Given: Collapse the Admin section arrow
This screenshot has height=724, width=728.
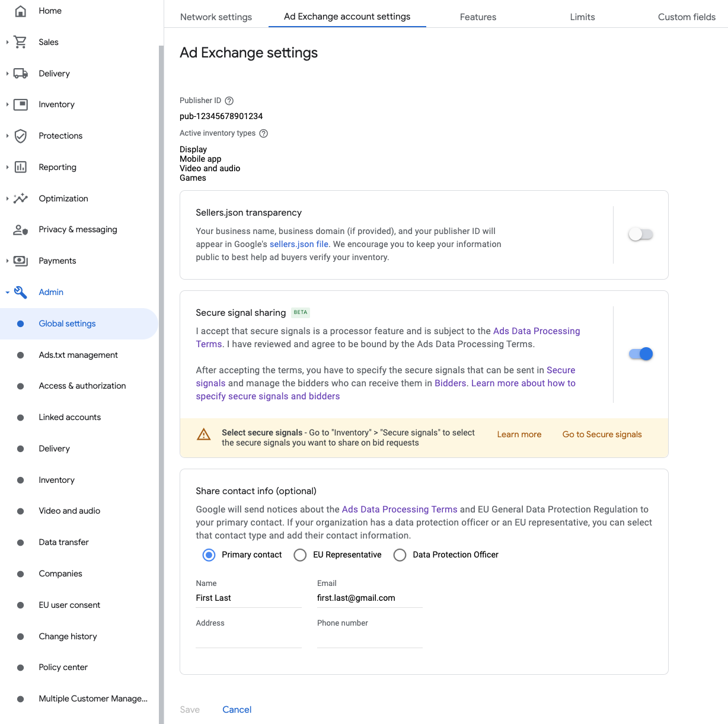Looking at the screenshot, I should click(7, 292).
